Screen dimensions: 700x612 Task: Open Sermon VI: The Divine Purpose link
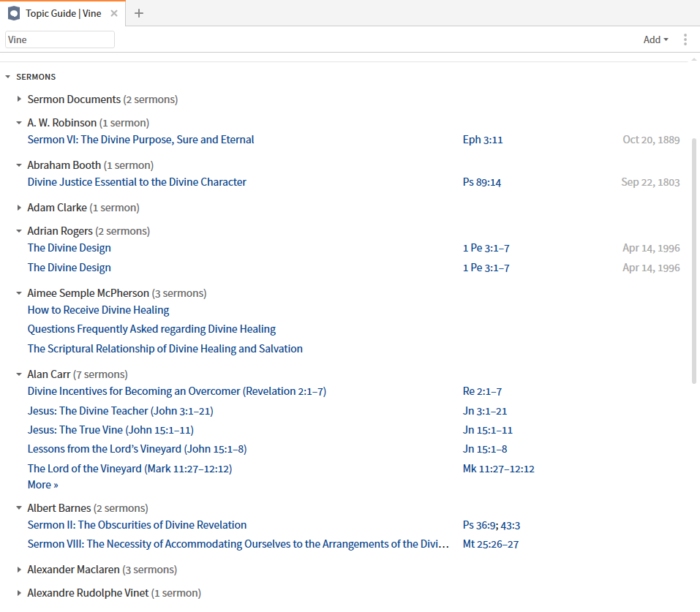click(140, 140)
